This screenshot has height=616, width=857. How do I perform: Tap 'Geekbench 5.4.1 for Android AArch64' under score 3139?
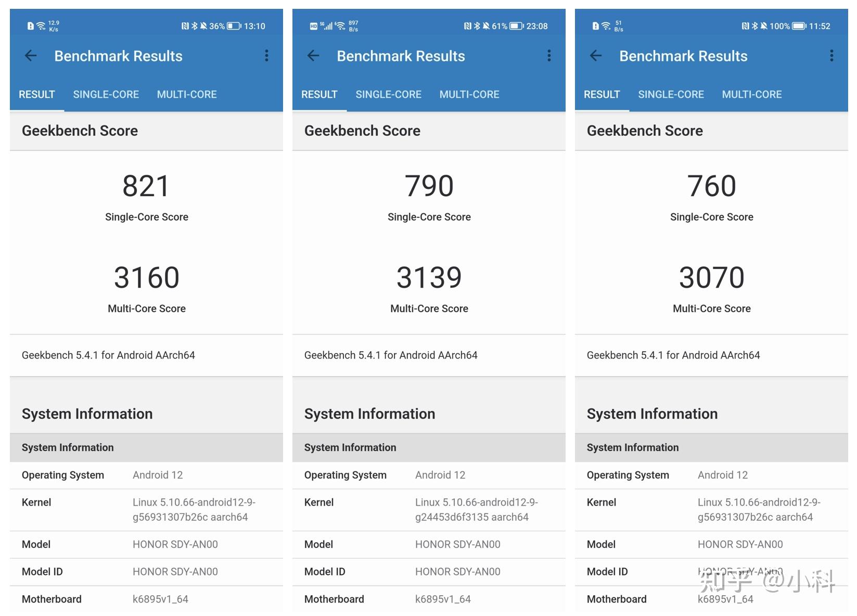pos(391,355)
